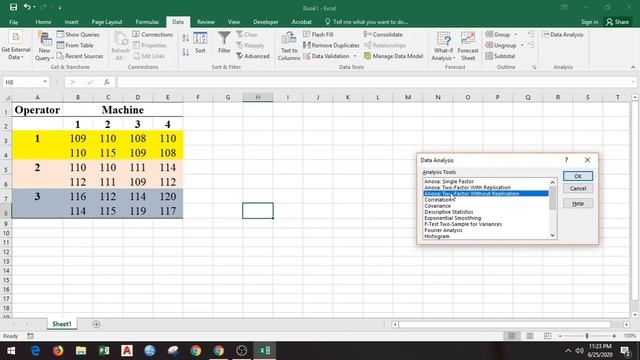
Task: Open Advanced filter options
Action: pos(253,56)
